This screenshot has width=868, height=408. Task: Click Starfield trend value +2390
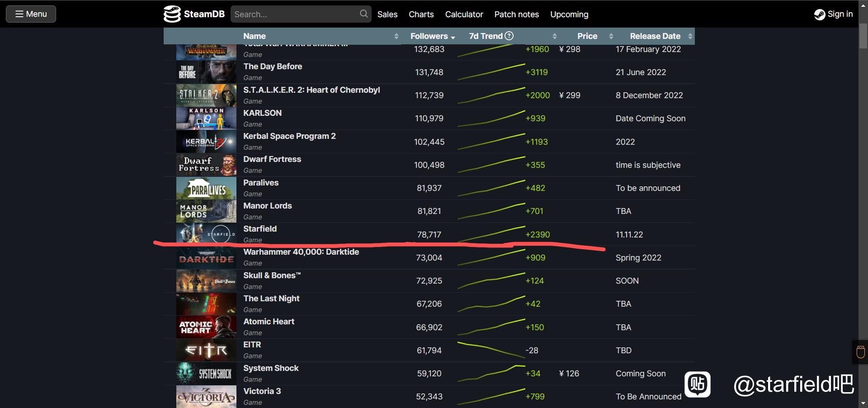click(x=538, y=235)
